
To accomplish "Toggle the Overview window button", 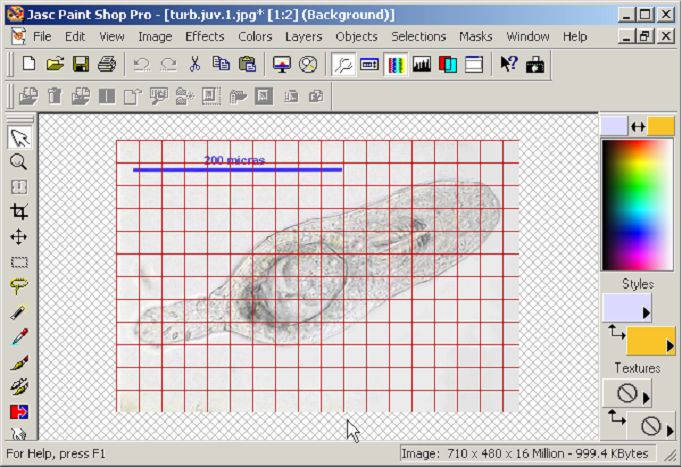I will [474, 65].
